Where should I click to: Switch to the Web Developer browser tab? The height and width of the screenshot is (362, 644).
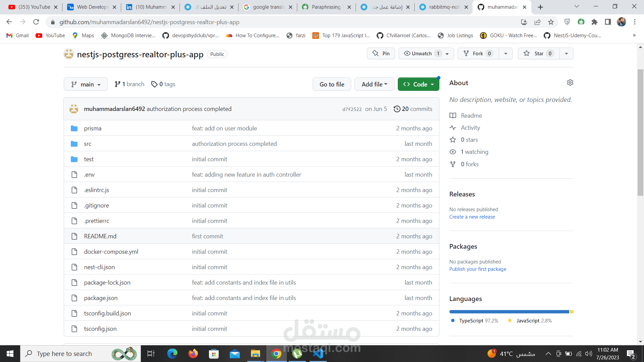(x=92, y=7)
